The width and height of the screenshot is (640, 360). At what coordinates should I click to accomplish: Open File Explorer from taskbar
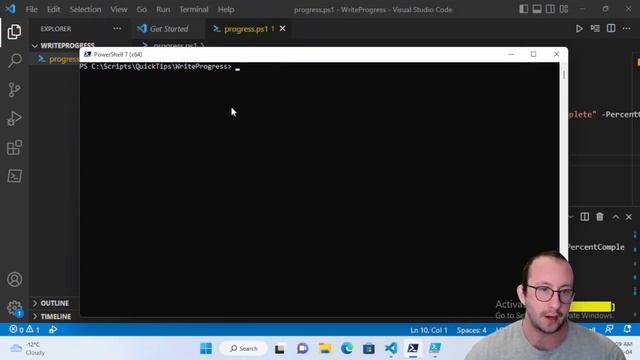coord(325,348)
